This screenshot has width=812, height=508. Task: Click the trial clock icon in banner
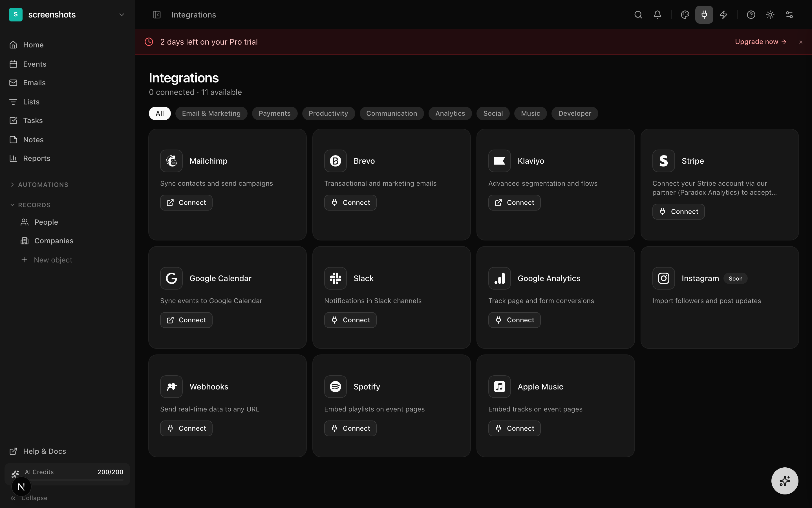click(x=149, y=42)
